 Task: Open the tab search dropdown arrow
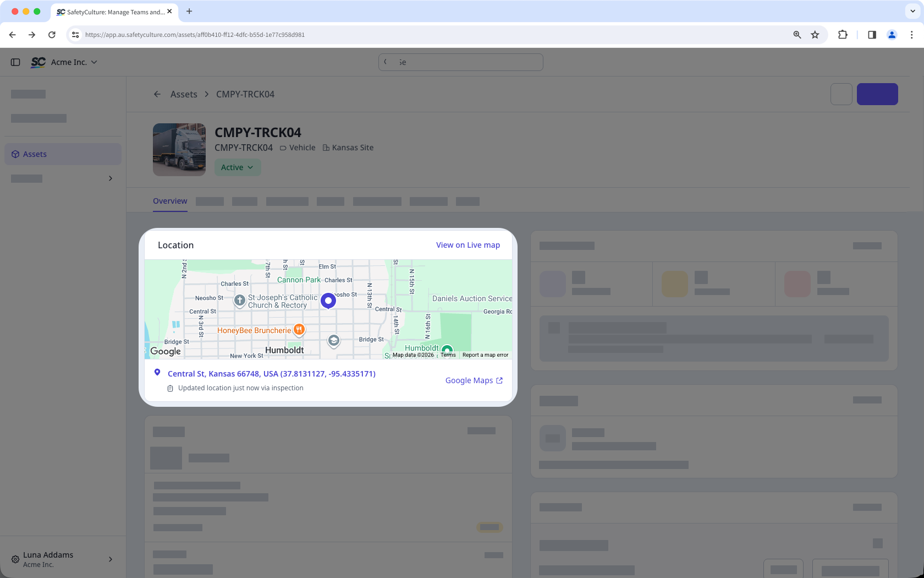(912, 11)
